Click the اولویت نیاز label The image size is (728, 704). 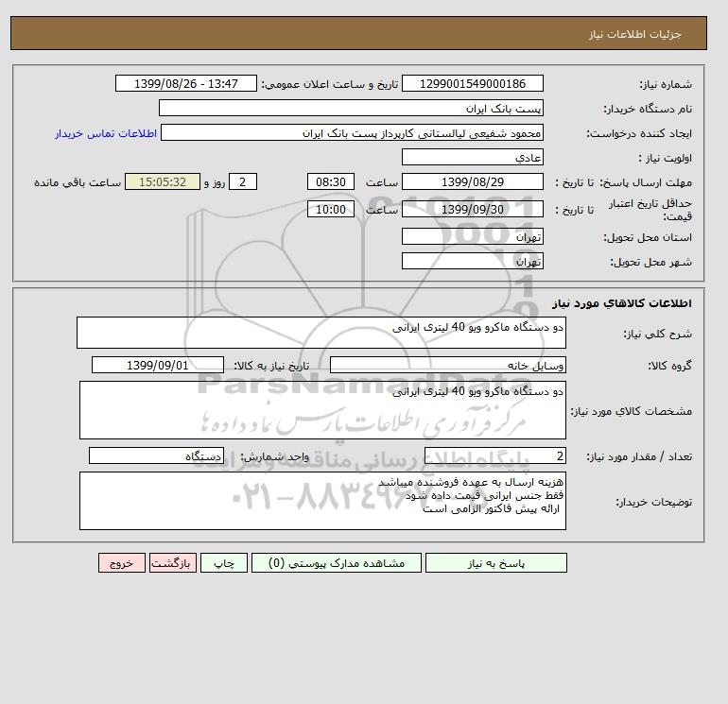666,158
